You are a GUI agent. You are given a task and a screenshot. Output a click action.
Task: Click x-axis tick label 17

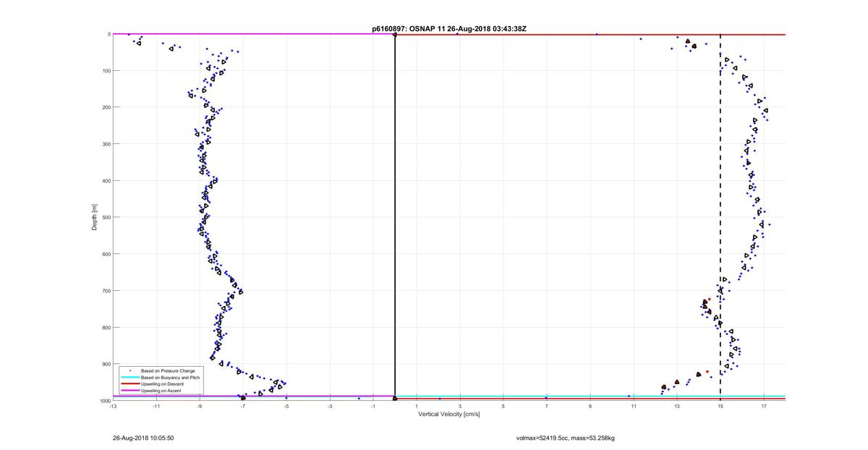[x=764, y=405]
